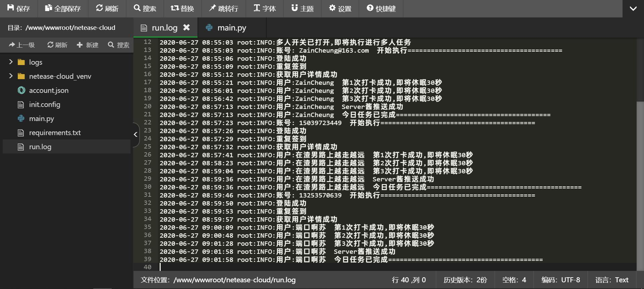Click log line with ZainCheung@163.com account
644x289 pixels.
[361, 50]
